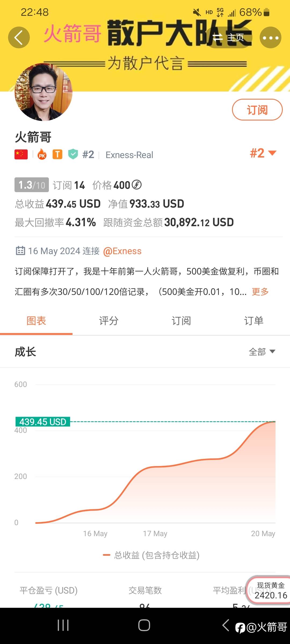290x644 pixels.
Task: Tap the orange T badge icon
Action: pyautogui.click(x=57, y=155)
